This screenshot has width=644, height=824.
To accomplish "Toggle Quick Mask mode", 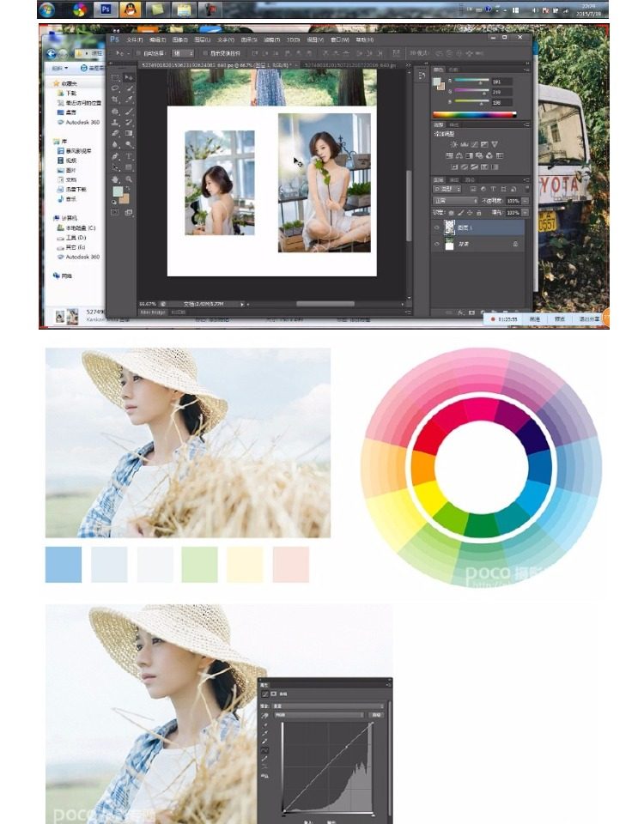I will 115,213.
